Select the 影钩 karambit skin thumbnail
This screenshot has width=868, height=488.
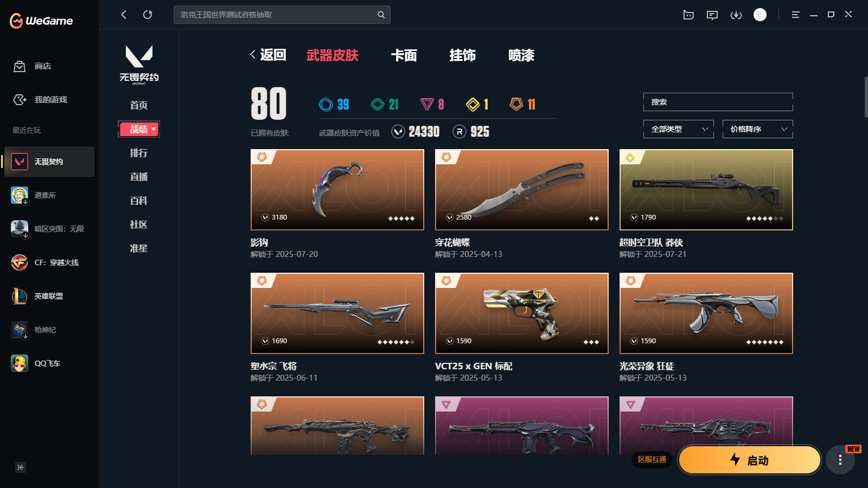tap(337, 190)
